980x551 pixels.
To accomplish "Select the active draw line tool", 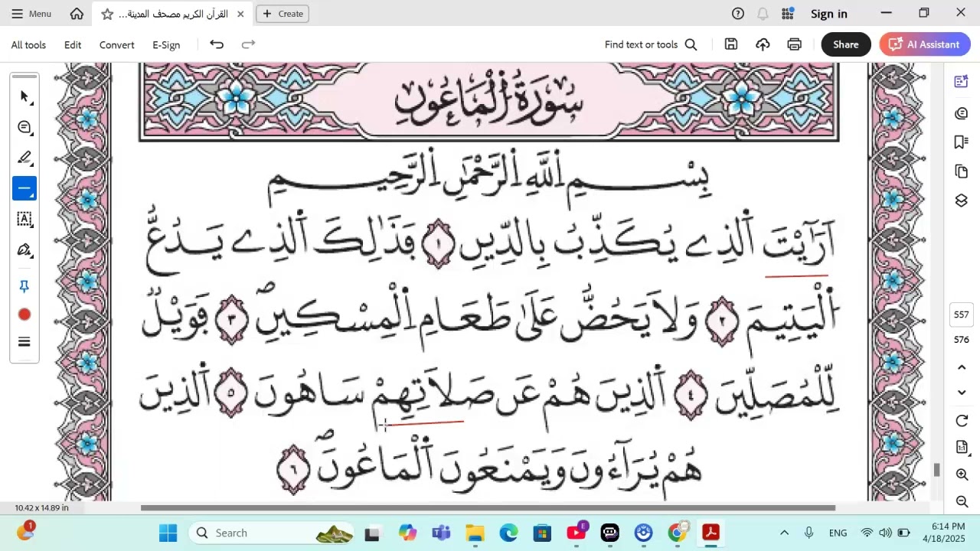I will [x=24, y=188].
